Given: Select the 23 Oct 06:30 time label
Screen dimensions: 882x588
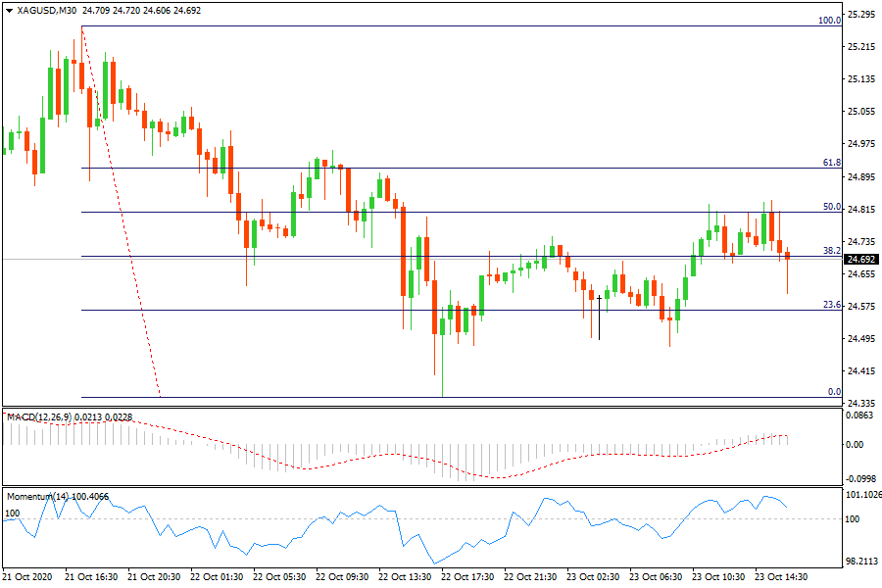Looking at the screenshot, I should click(656, 578).
